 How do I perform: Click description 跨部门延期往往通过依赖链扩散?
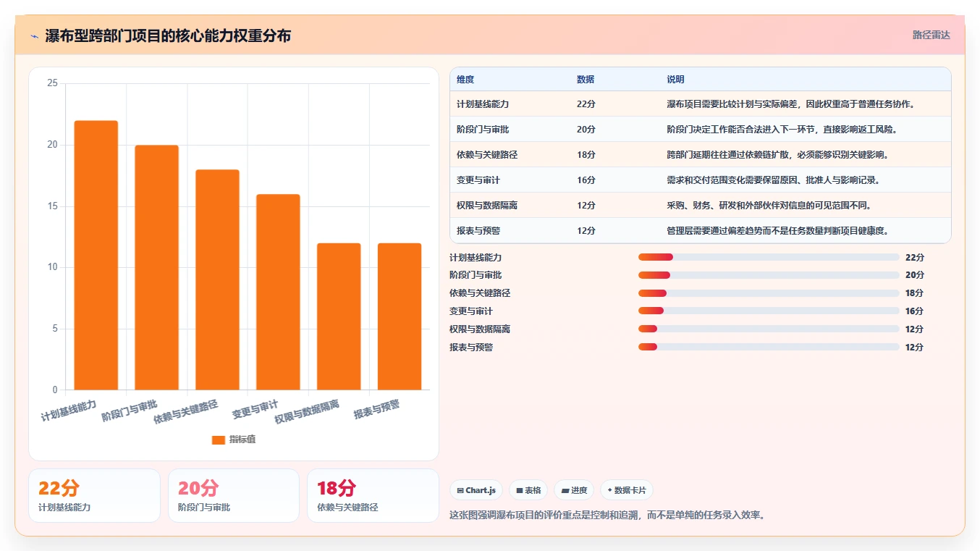point(778,155)
